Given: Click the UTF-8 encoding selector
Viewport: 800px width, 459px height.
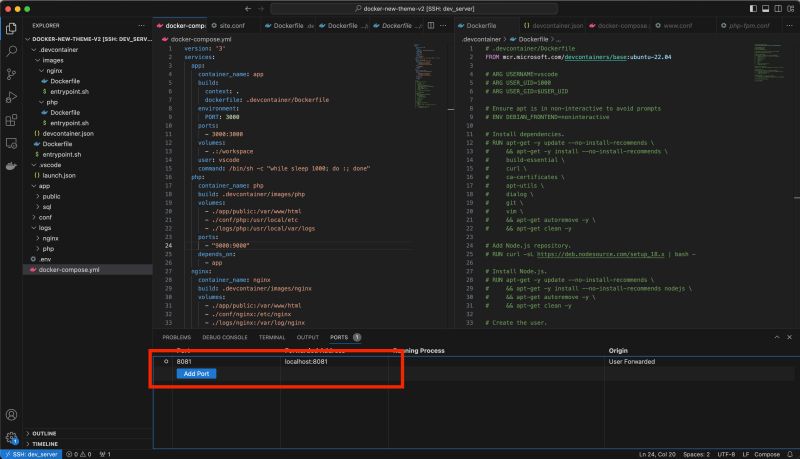Looking at the screenshot, I should point(726,454).
